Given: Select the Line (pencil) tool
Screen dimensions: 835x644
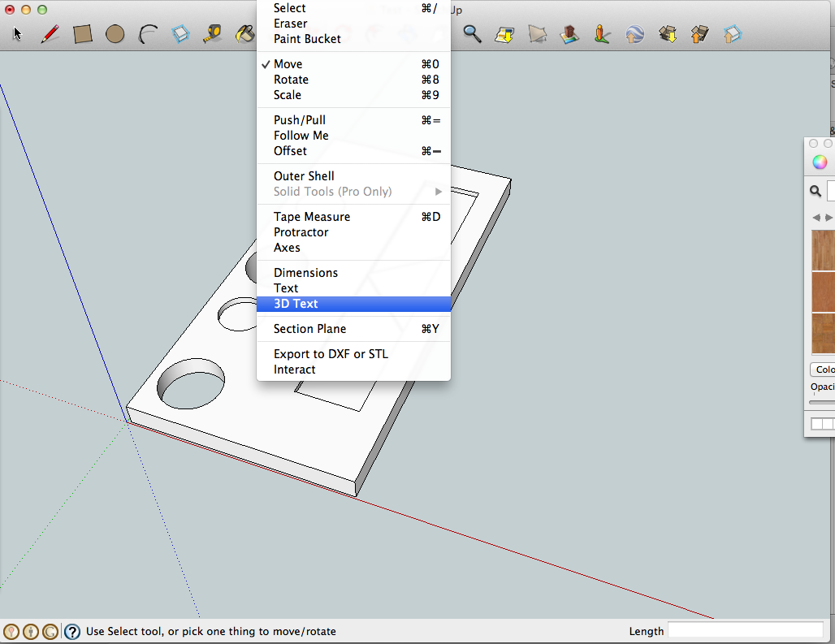Looking at the screenshot, I should pos(50,34).
